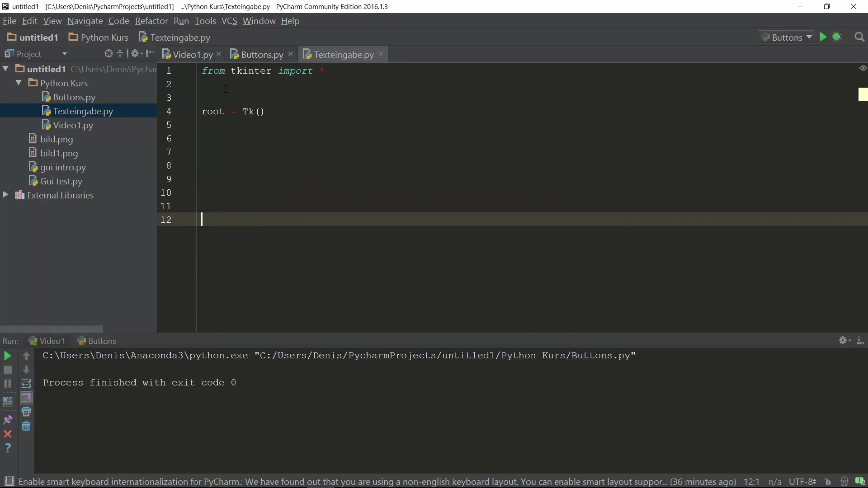868x488 pixels.
Task: Toggle soft-wrap in Run console
Action: [x=26, y=384]
